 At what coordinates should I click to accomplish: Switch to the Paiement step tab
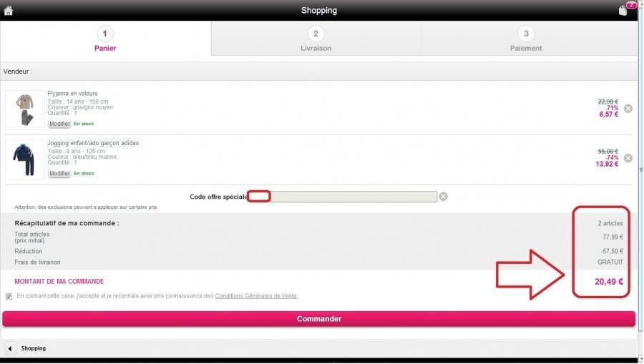tap(526, 39)
